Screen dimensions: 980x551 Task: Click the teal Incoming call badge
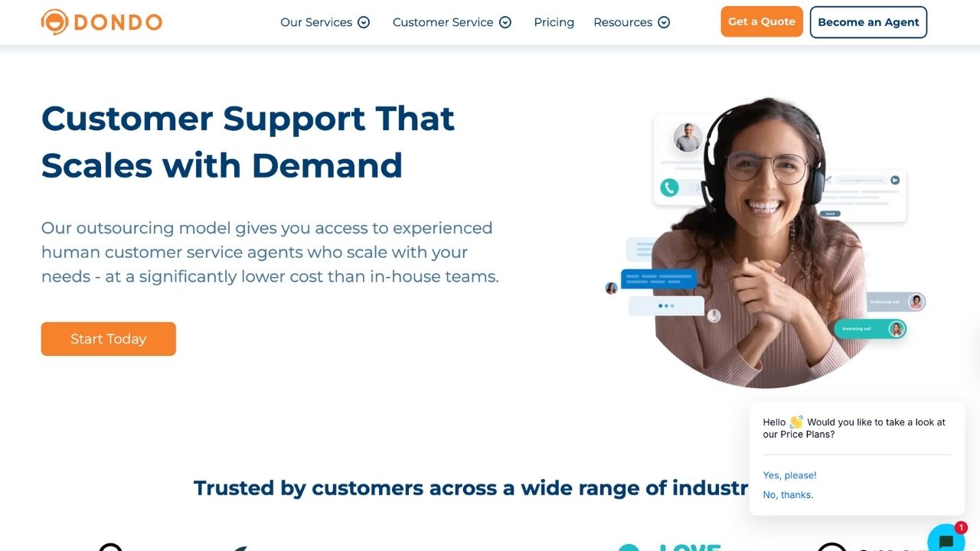tap(871, 329)
